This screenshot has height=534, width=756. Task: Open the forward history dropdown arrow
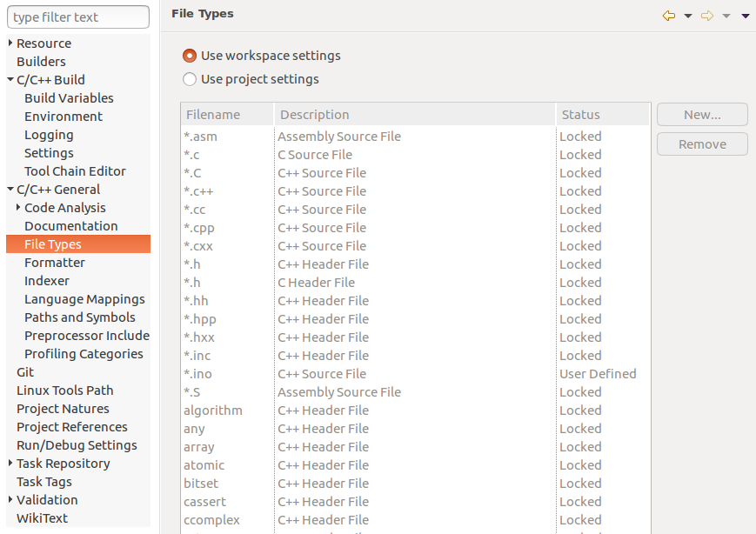726,17
